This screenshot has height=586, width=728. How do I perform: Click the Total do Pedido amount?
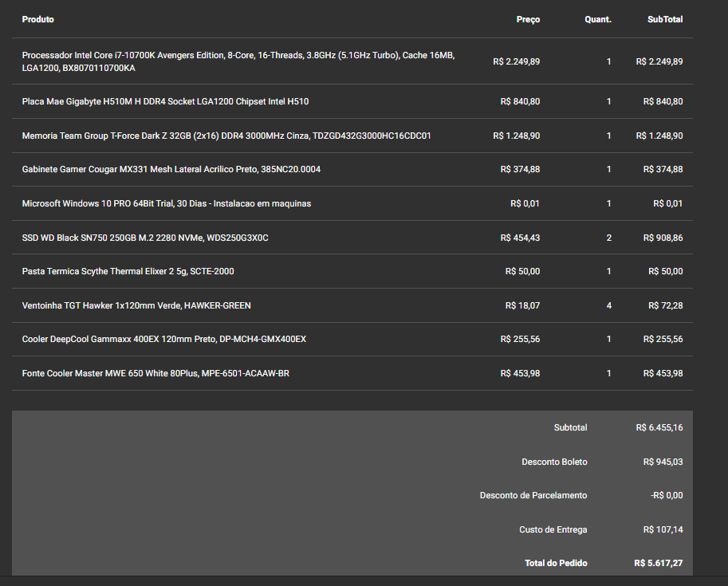(x=659, y=563)
